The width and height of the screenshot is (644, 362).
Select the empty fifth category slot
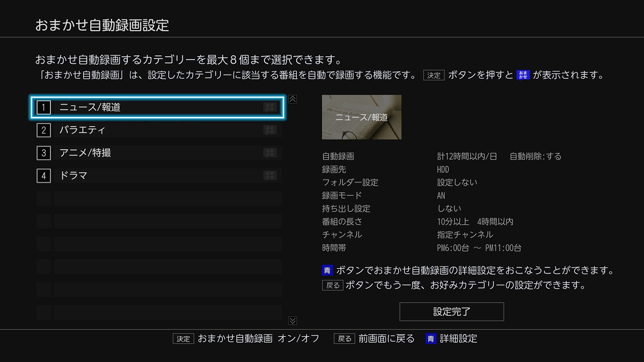point(159,198)
